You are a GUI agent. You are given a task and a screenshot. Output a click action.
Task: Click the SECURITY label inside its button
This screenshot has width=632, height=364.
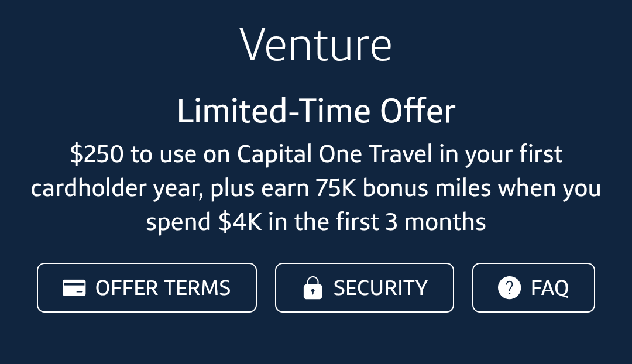click(380, 287)
